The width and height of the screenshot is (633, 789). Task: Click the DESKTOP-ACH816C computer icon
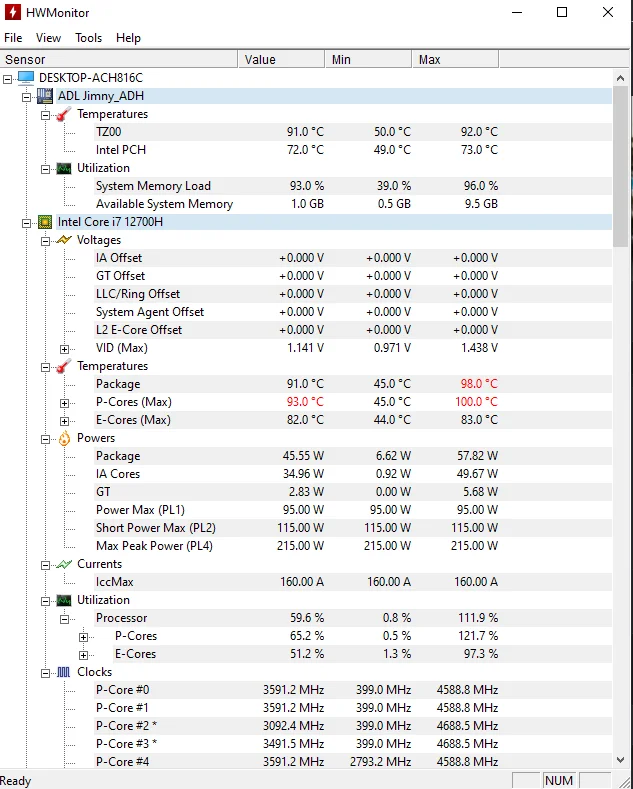[26, 78]
